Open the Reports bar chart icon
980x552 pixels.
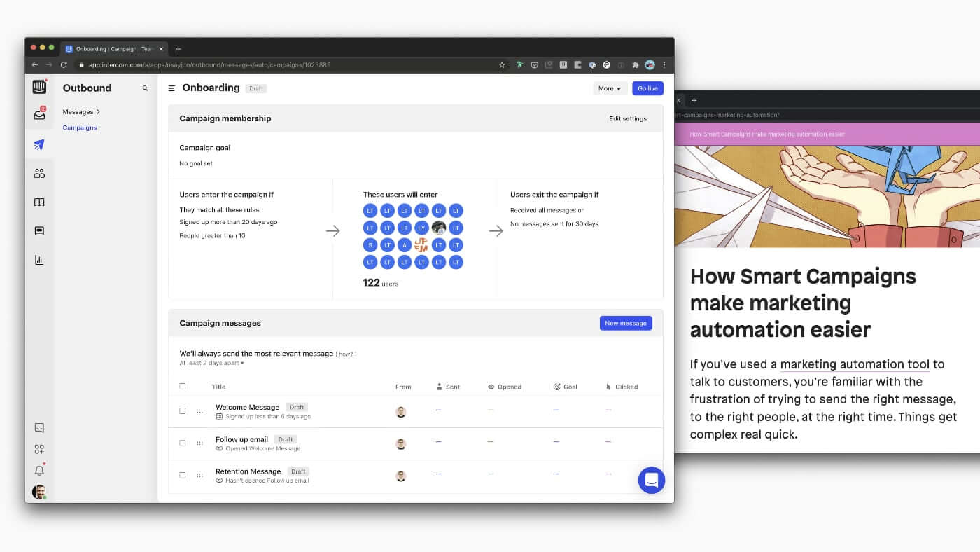(39, 260)
